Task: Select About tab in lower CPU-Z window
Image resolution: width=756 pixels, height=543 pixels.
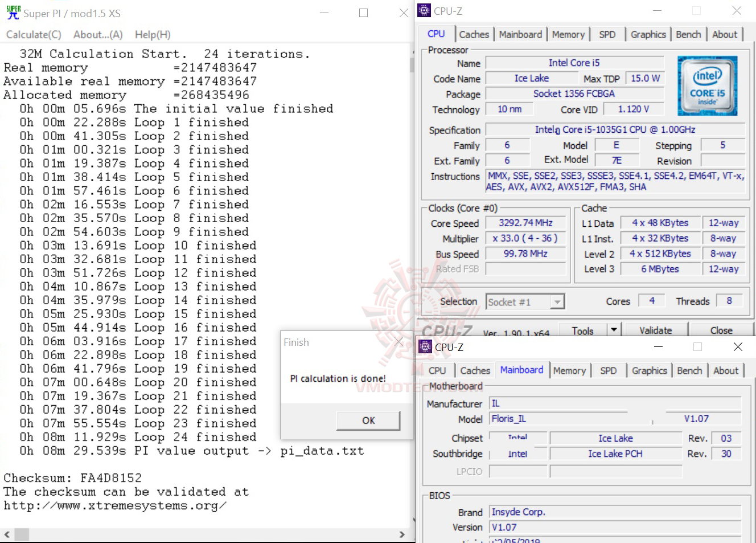Action: (726, 370)
